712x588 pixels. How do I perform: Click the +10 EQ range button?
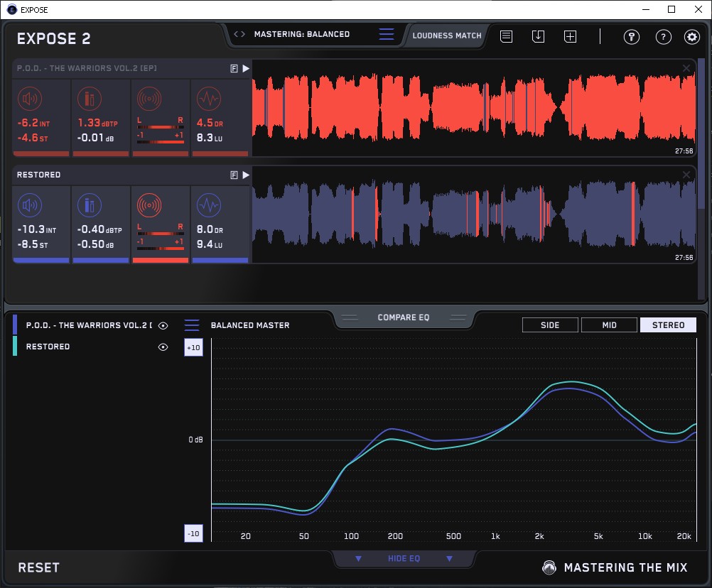click(193, 348)
